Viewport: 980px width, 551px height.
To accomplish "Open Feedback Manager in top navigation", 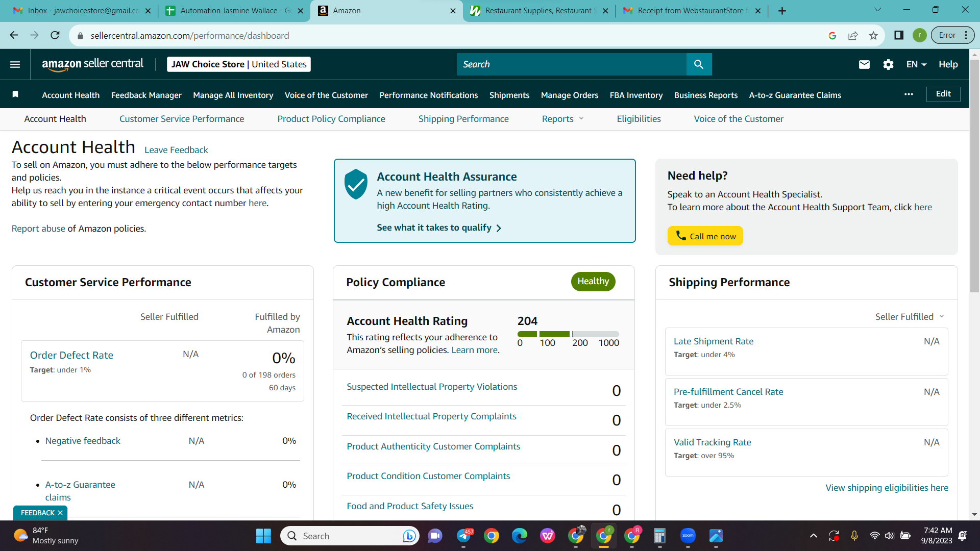I will 146,95.
